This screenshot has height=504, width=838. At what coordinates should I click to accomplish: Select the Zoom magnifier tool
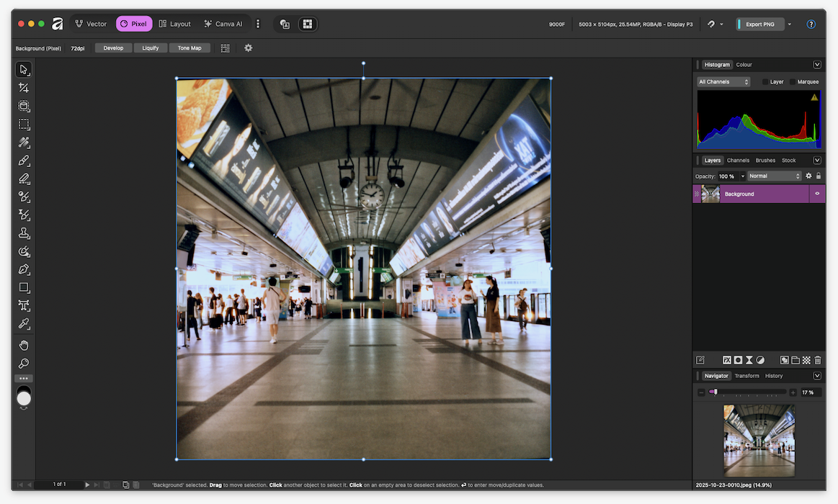[24, 364]
